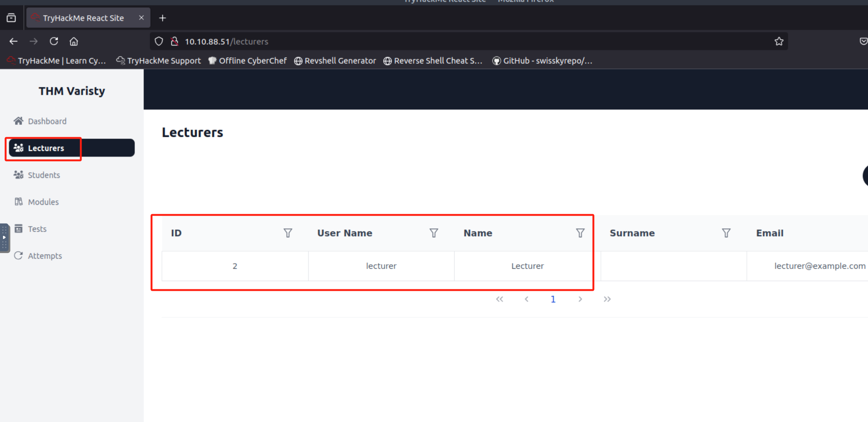868x422 pixels.
Task: Expand the side panel handle on left edge
Action: (x=4, y=238)
